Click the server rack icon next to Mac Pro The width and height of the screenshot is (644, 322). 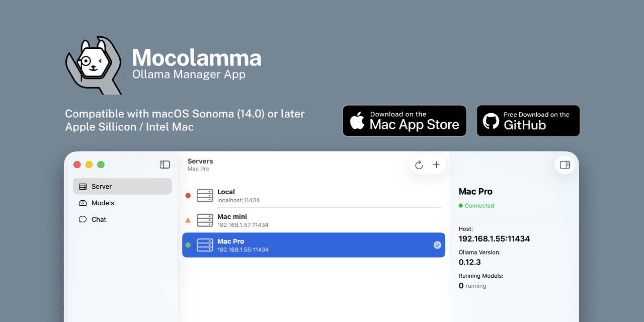click(x=205, y=245)
